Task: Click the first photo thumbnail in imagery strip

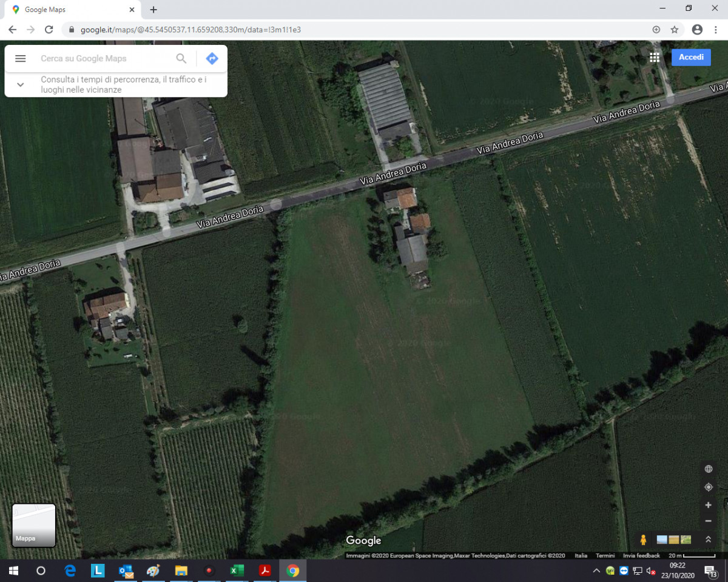Action: coord(662,540)
